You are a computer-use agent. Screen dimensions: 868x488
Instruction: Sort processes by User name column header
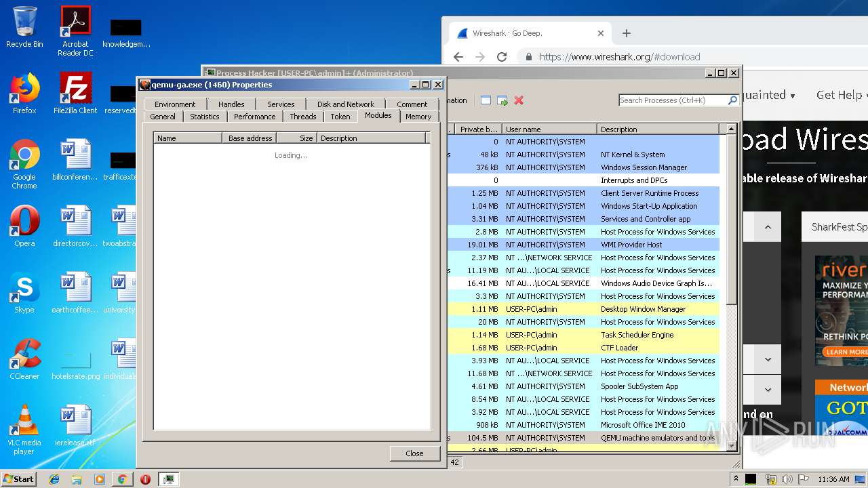(549, 129)
